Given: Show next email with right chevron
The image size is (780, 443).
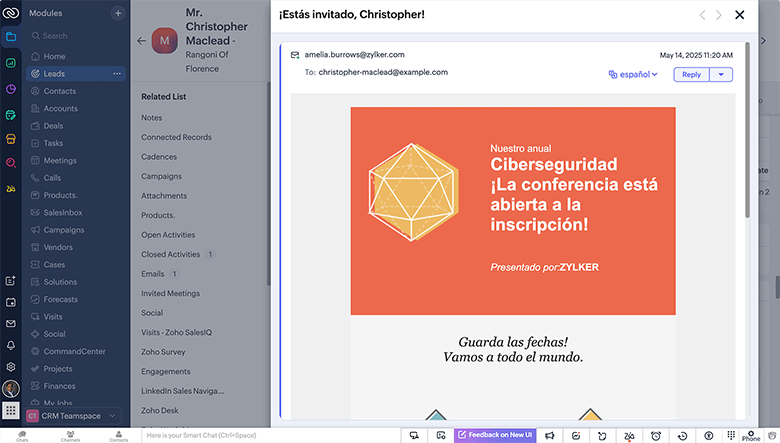Looking at the screenshot, I should point(719,15).
